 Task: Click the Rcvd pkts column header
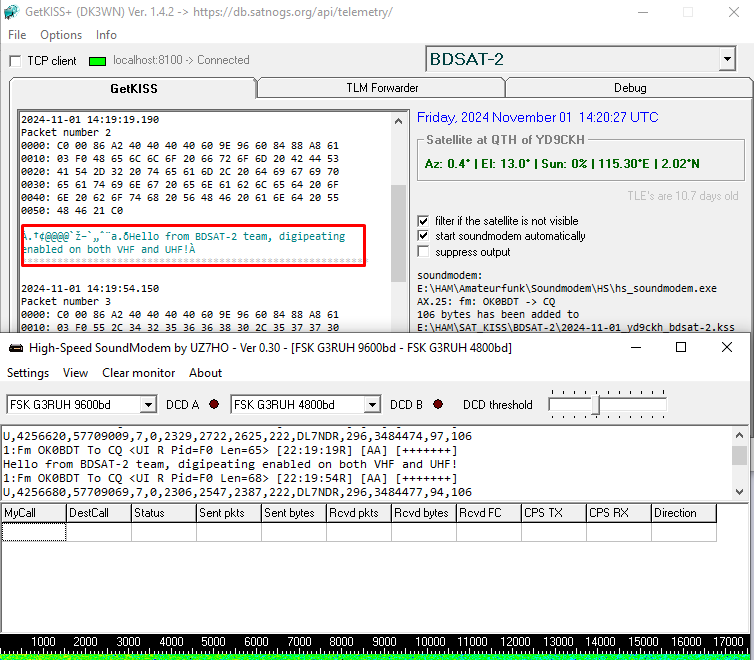point(359,513)
